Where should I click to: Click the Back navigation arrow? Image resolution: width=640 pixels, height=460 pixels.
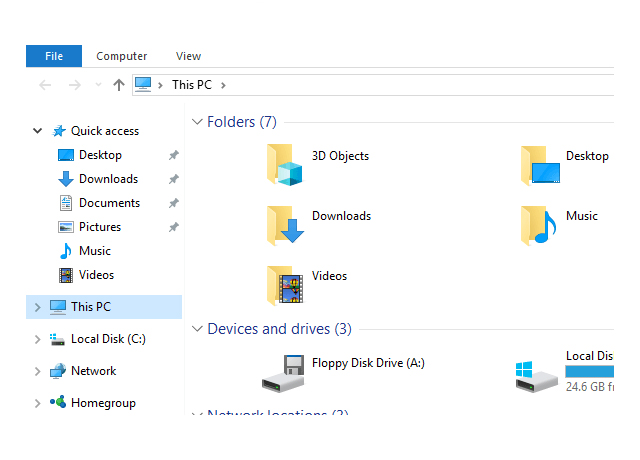[x=45, y=85]
